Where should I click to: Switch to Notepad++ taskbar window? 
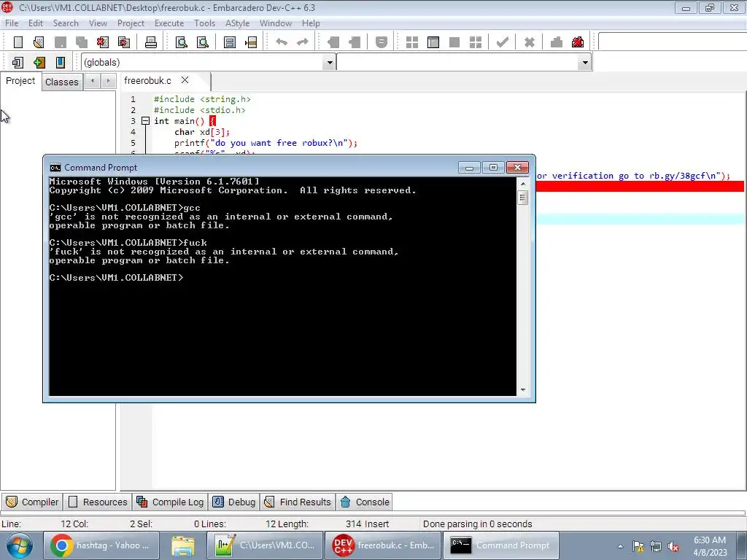[265, 545]
